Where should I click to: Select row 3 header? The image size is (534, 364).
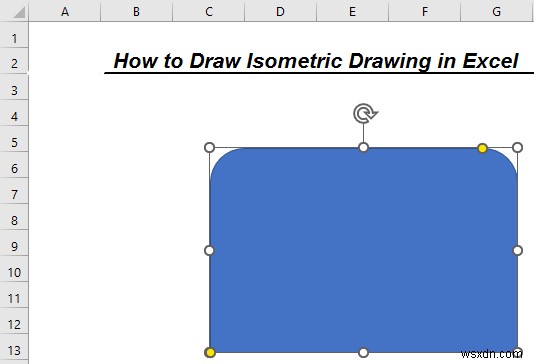pos(14,86)
